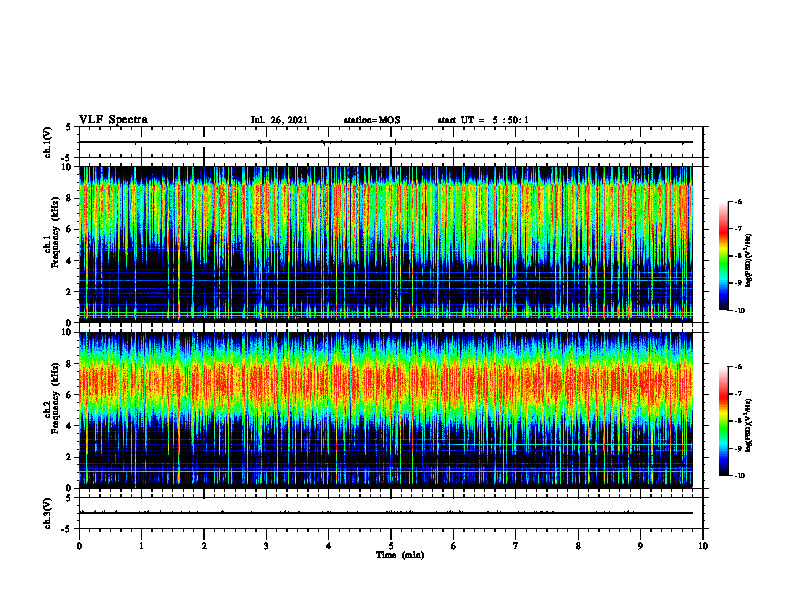The width and height of the screenshot is (792, 612).
Task: Click the ch.2 frequency tick label "4"
Action: pyautogui.click(x=70, y=426)
